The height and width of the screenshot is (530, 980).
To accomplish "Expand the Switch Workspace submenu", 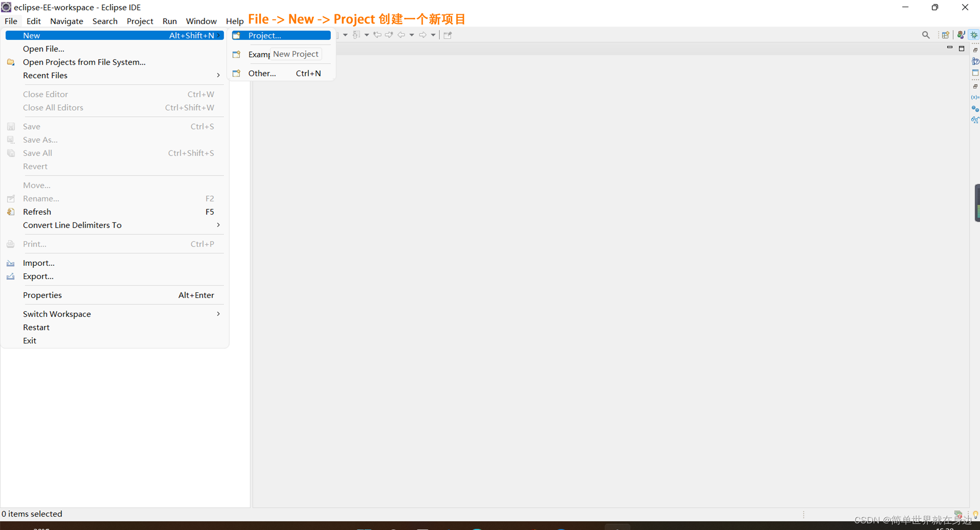I will pyautogui.click(x=218, y=314).
